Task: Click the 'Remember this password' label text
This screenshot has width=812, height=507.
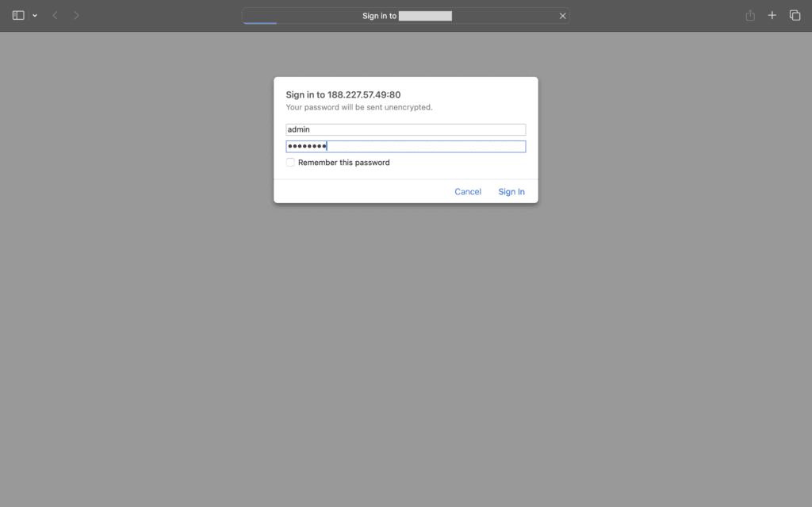Action: coord(343,163)
